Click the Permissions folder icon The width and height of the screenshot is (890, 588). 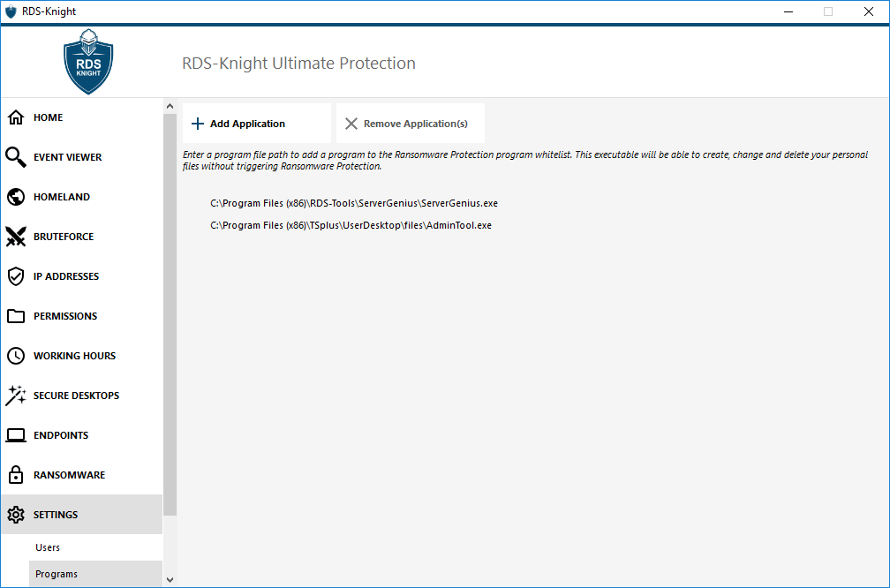tap(16, 316)
